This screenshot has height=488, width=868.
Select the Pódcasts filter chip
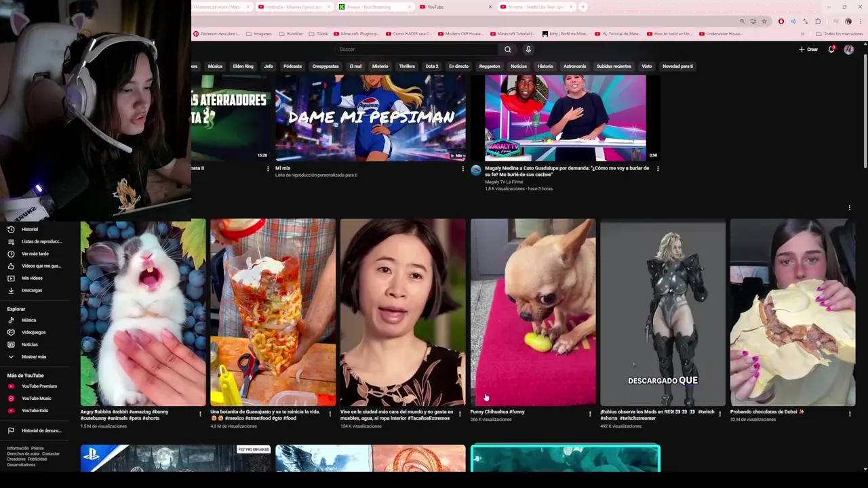tap(292, 66)
